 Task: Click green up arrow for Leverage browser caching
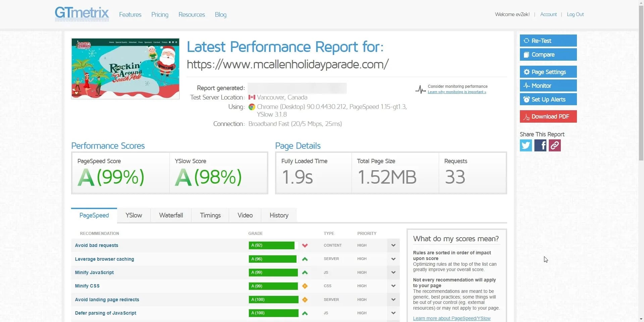click(305, 259)
